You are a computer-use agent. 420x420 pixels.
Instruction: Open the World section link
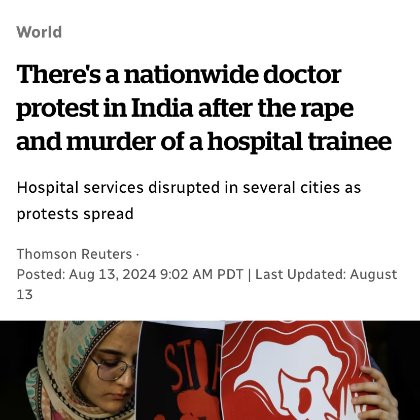39,32
